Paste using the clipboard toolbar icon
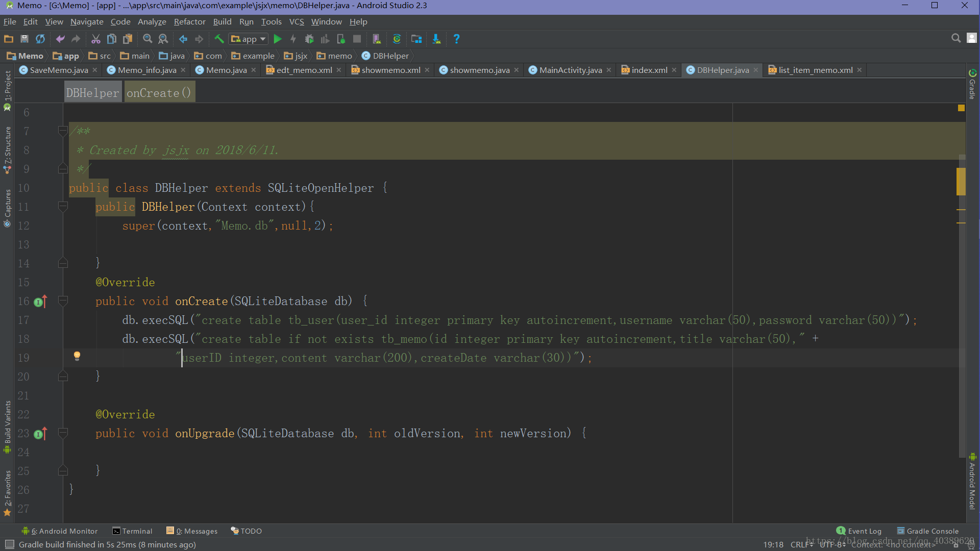 (128, 39)
